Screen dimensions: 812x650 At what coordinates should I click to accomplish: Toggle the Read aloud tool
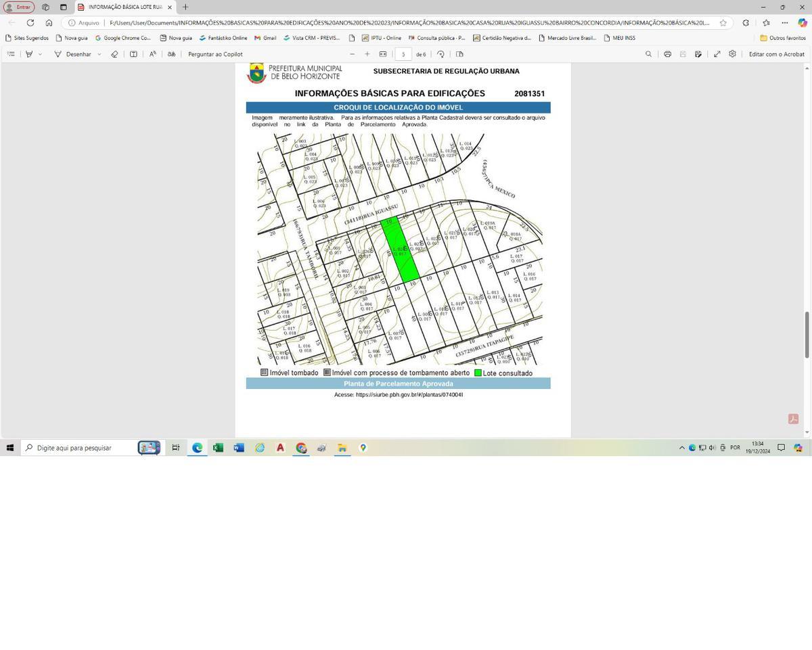152,54
